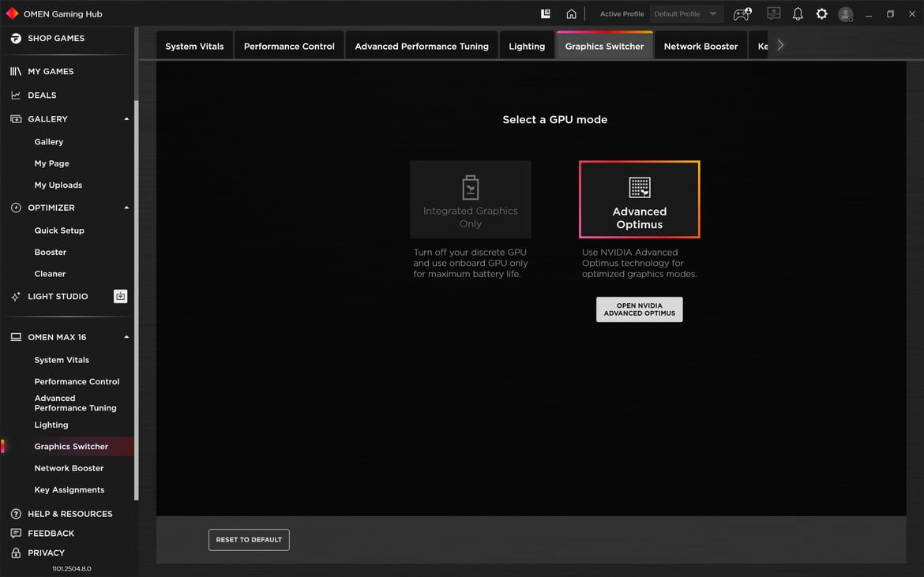
Task: Click the version number 1101.2504.8.0
Action: tap(71, 569)
